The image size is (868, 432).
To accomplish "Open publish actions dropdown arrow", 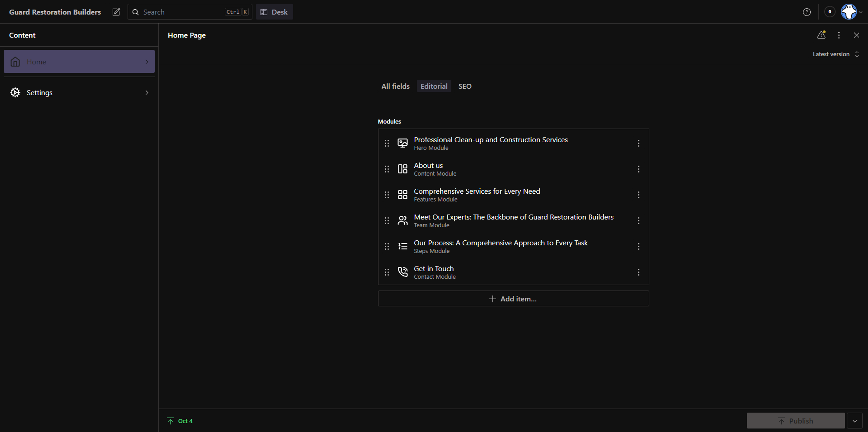I will pyautogui.click(x=854, y=421).
